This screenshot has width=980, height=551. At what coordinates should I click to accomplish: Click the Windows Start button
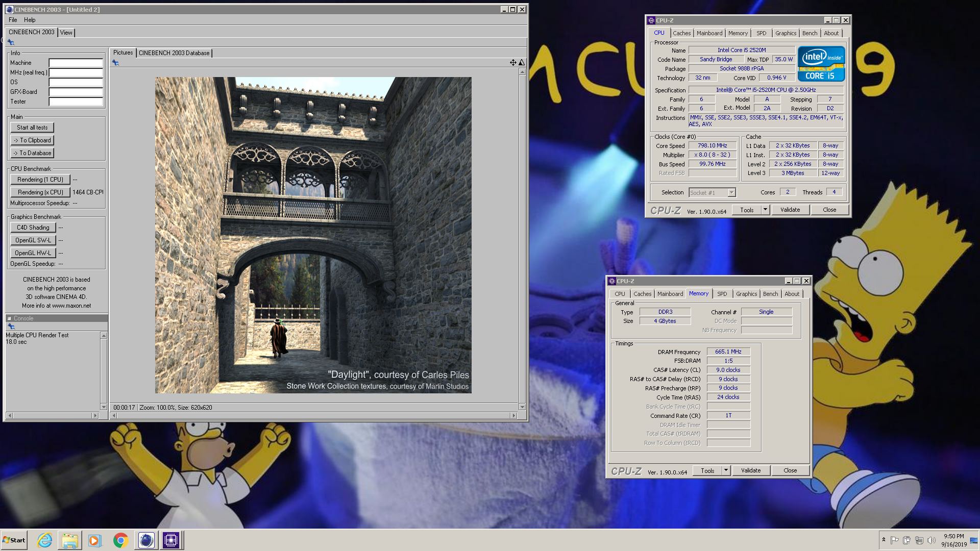tap(14, 540)
